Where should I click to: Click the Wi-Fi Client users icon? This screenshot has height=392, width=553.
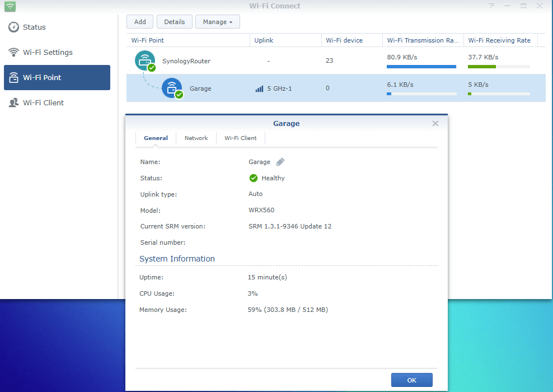(13, 102)
